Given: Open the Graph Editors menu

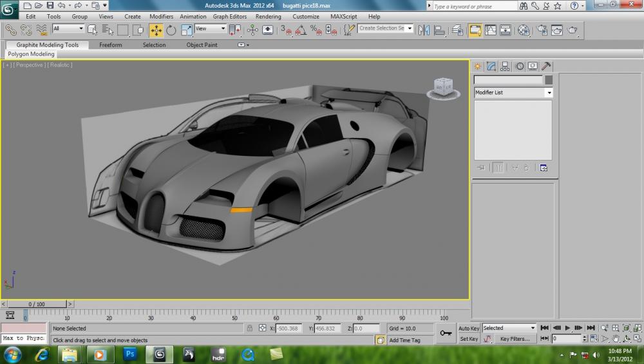Looking at the screenshot, I should pos(230,17).
